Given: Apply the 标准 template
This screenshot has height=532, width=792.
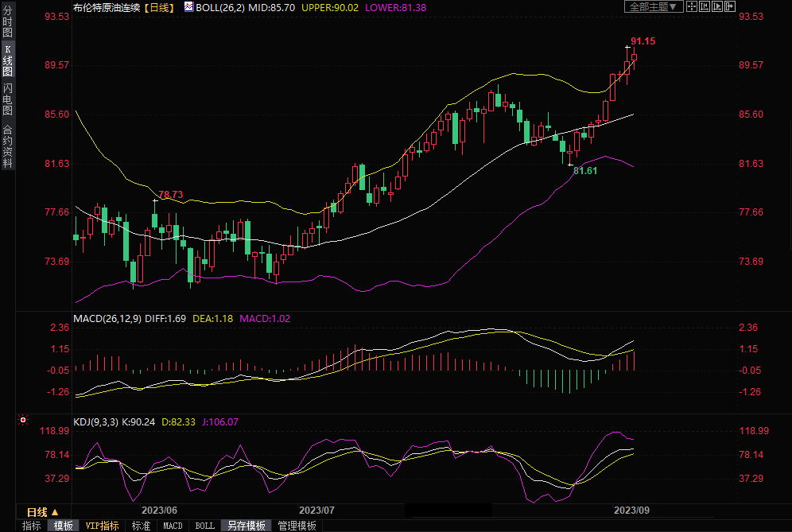Looking at the screenshot, I should click(141, 526).
